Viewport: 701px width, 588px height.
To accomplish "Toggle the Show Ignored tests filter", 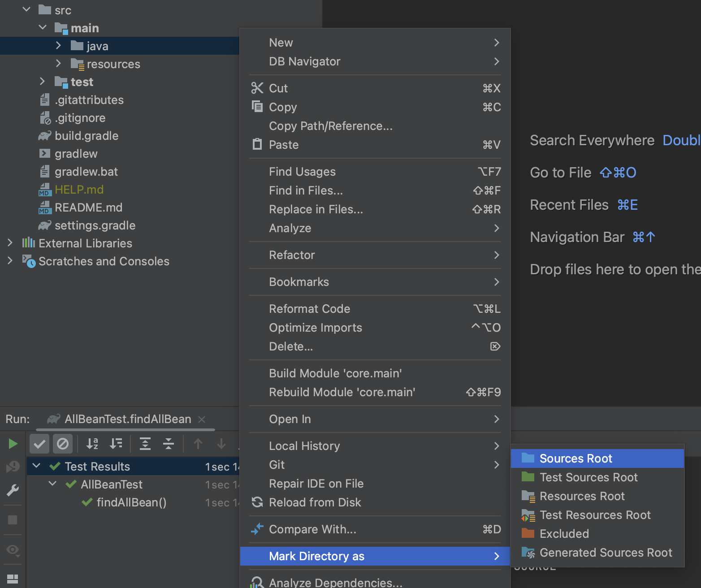I will (x=63, y=444).
